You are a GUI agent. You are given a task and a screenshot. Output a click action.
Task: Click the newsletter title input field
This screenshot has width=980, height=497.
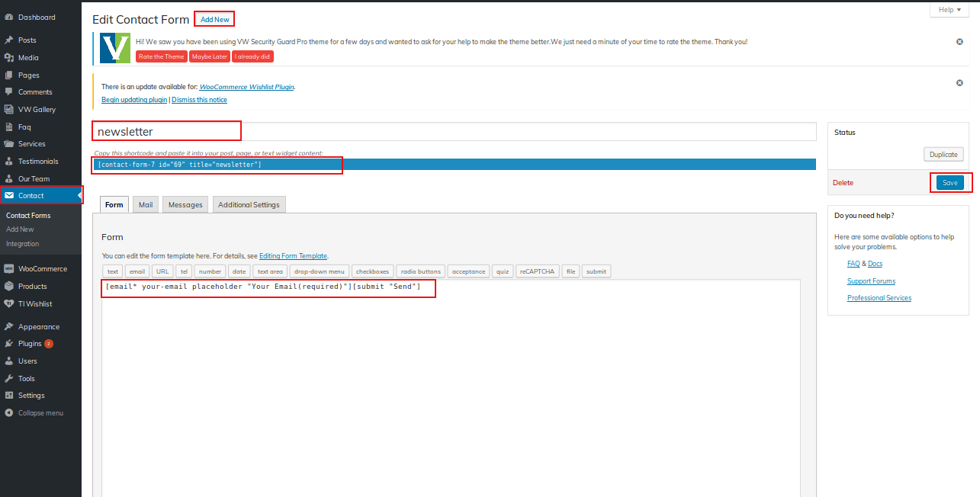pos(454,131)
